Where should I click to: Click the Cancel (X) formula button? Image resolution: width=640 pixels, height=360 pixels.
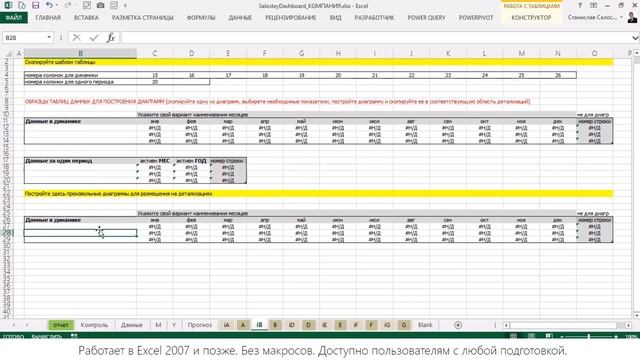click(76, 38)
